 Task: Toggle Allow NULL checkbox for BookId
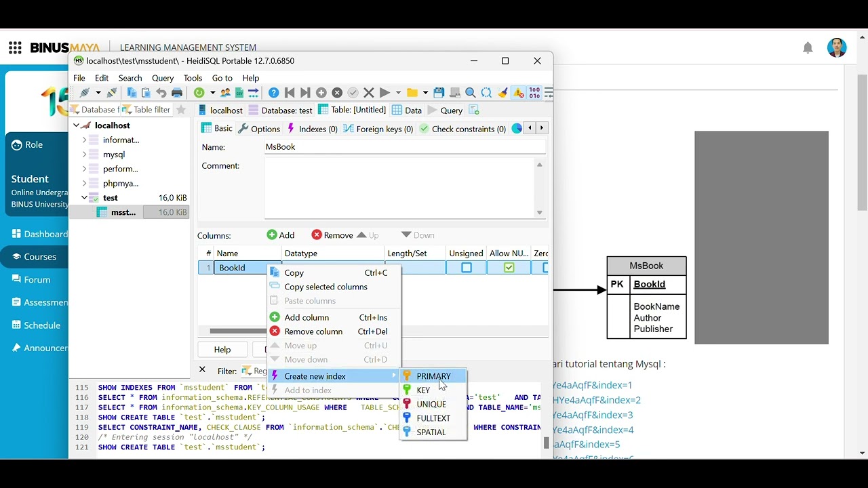pos(509,268)
